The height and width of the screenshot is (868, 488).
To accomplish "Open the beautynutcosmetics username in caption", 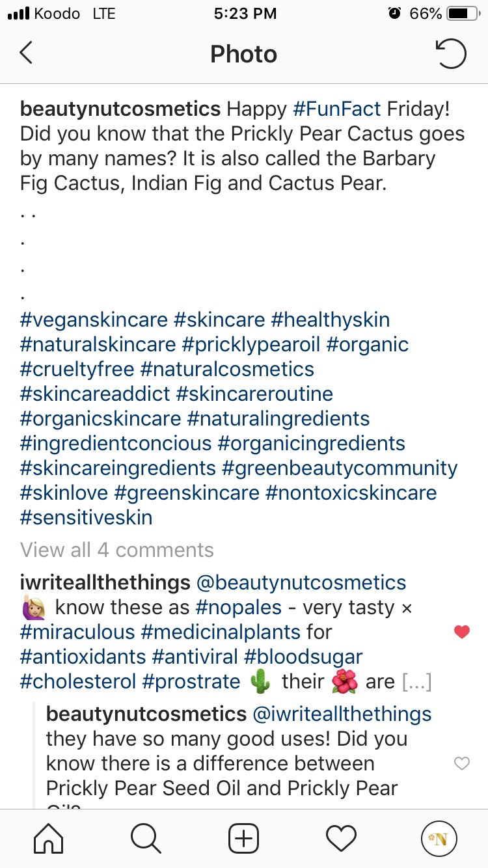I will pyautogui.click(x=120, y=108).
